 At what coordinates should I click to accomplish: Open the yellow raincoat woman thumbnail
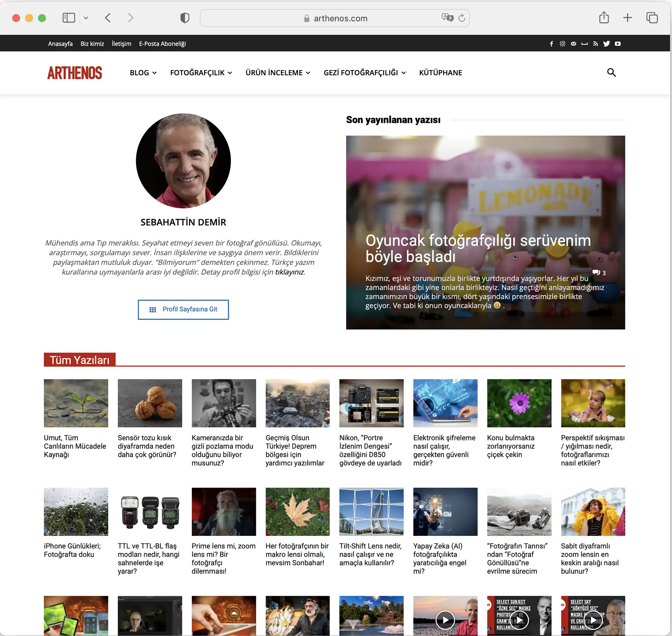[593, 511]
